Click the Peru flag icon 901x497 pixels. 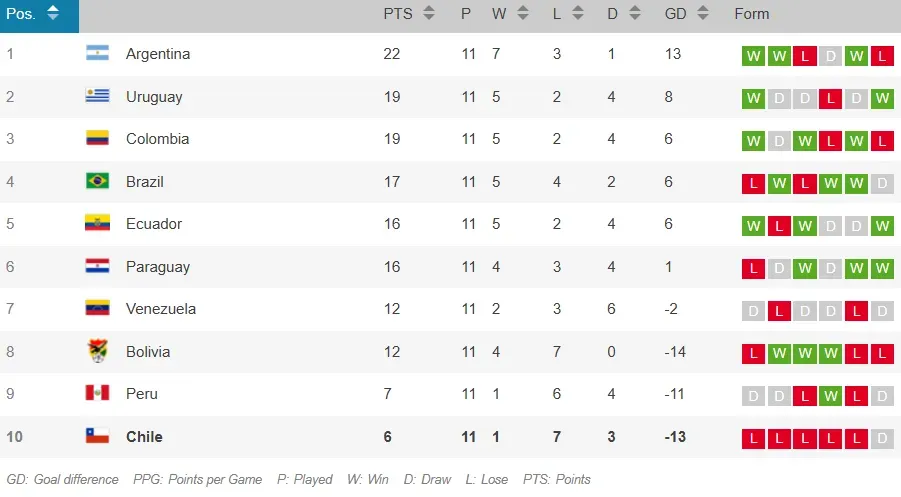(x=97, y=394)
